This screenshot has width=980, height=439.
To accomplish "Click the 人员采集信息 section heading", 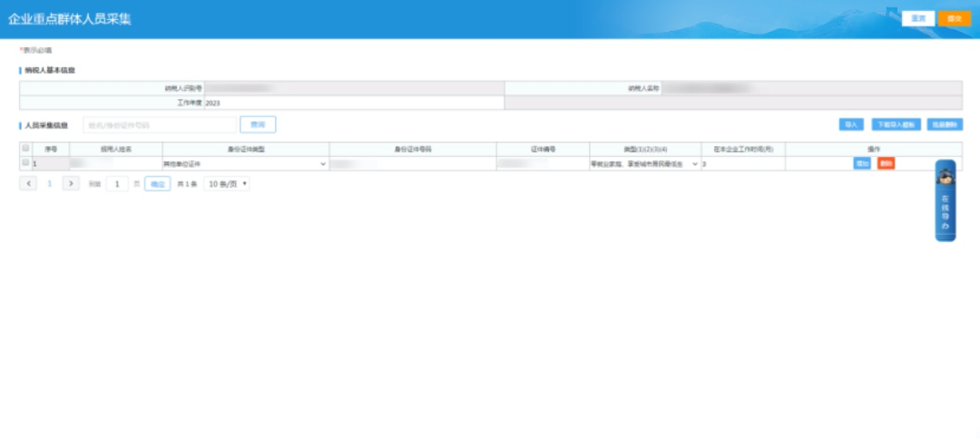I will (x=46, y=125).
